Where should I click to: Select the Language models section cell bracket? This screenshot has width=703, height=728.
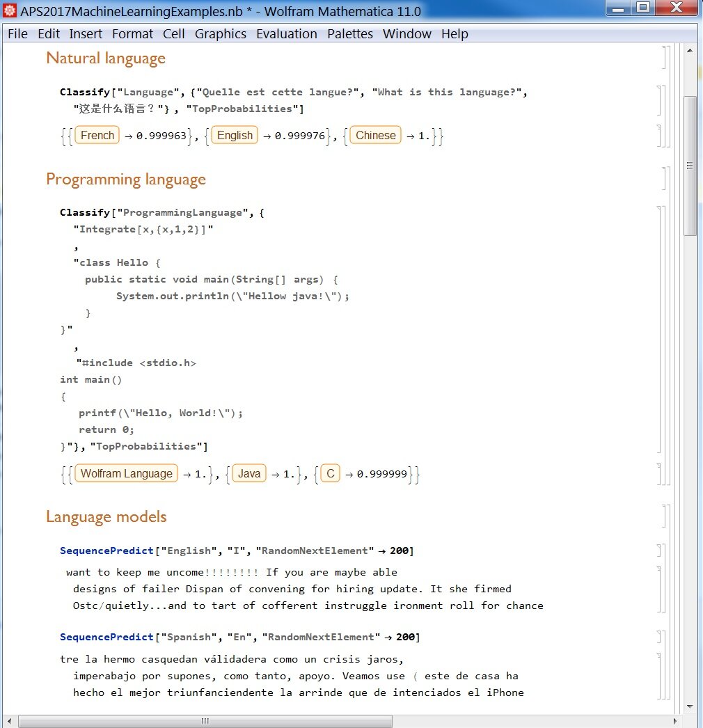pyautogui.click(x=665, y=516)
